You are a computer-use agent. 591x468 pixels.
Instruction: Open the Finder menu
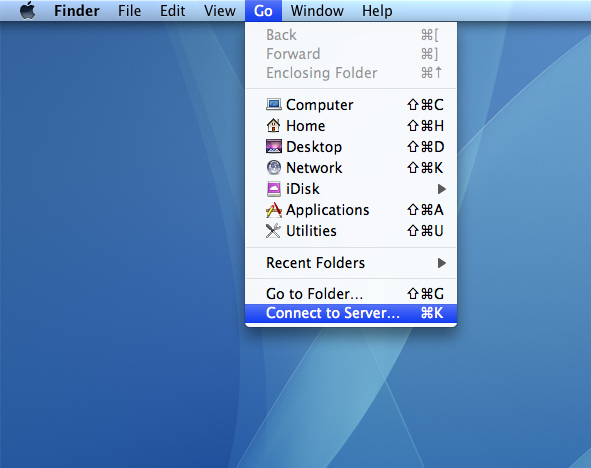click(77, 11)
